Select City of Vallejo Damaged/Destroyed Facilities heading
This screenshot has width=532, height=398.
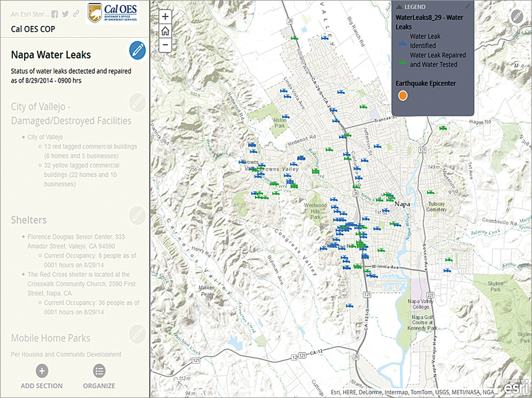pyautogui.click(x=72, y=113)
